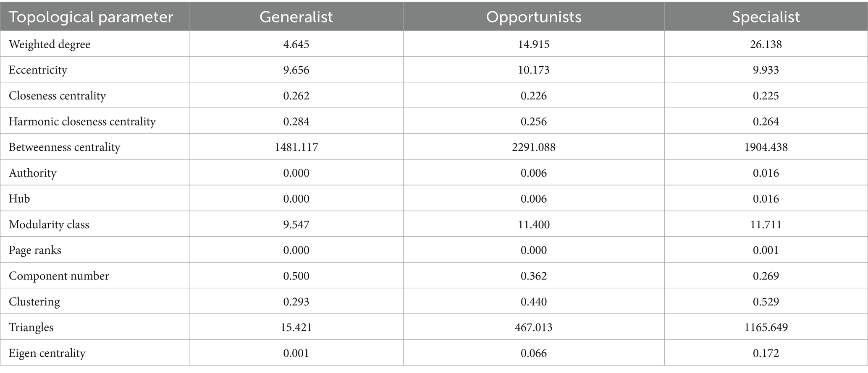The width and height of the screenshot is (868, 373).
Task: Click the Topological parameter column header
Action: click(x=91, y=17)
